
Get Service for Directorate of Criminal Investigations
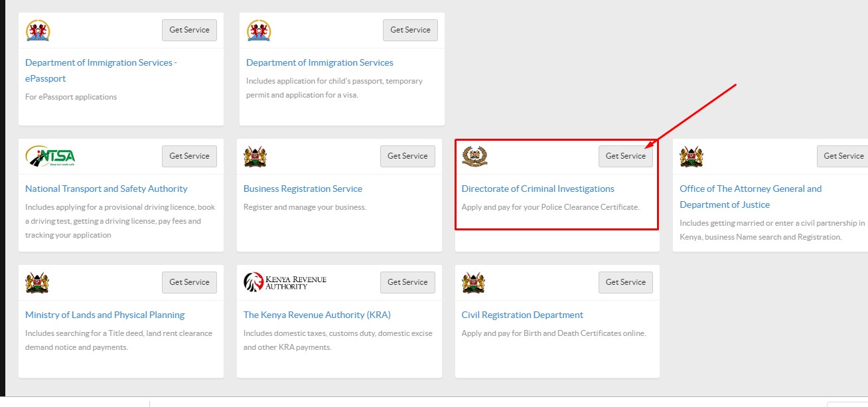pos(626,156)
